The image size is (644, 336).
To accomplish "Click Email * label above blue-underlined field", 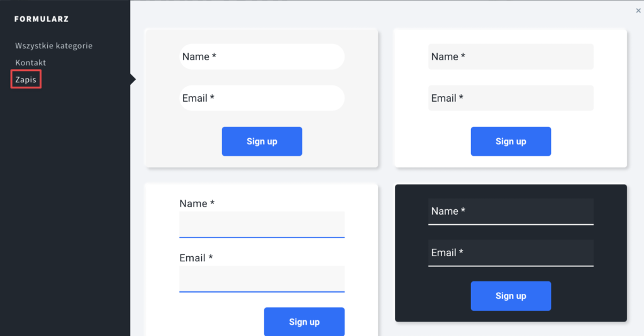I will coord(196,257).
